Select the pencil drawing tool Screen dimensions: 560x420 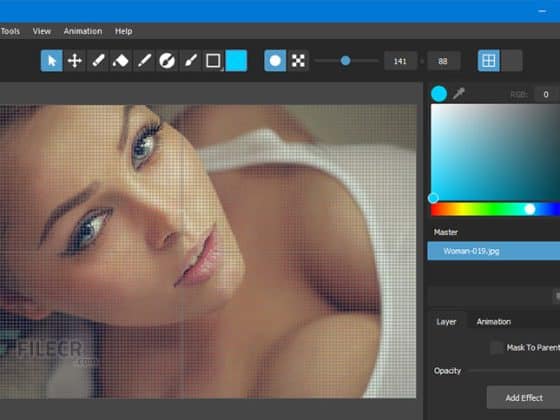(98, 61)
